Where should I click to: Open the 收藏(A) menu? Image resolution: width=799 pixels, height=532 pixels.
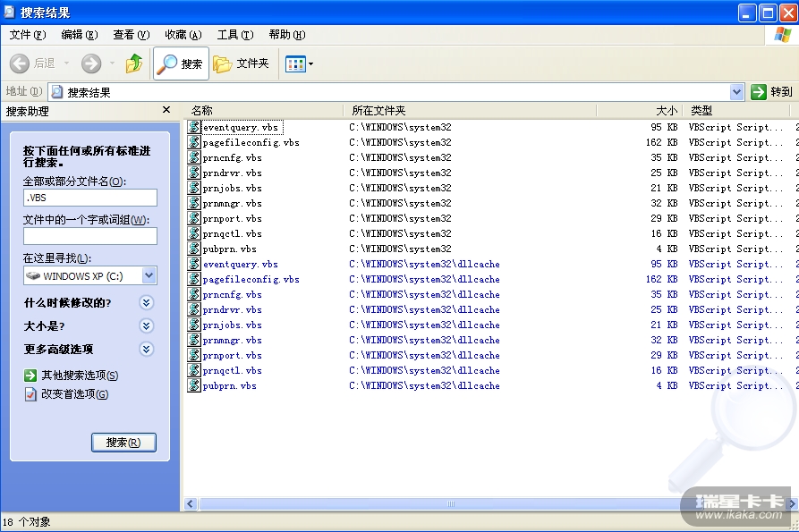[183, 35]
